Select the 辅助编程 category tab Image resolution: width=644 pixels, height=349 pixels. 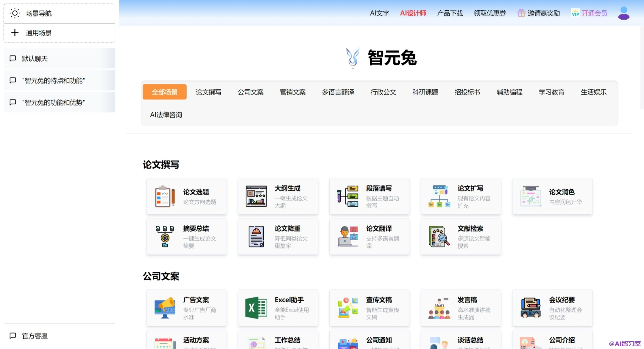509,92
